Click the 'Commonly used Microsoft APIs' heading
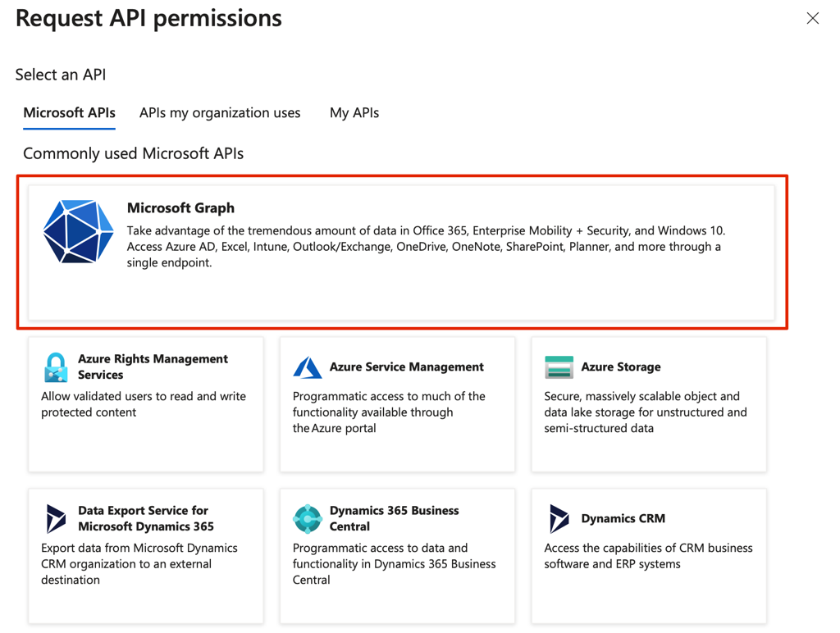This screenshot has width=840, height=633. [134, 153]
